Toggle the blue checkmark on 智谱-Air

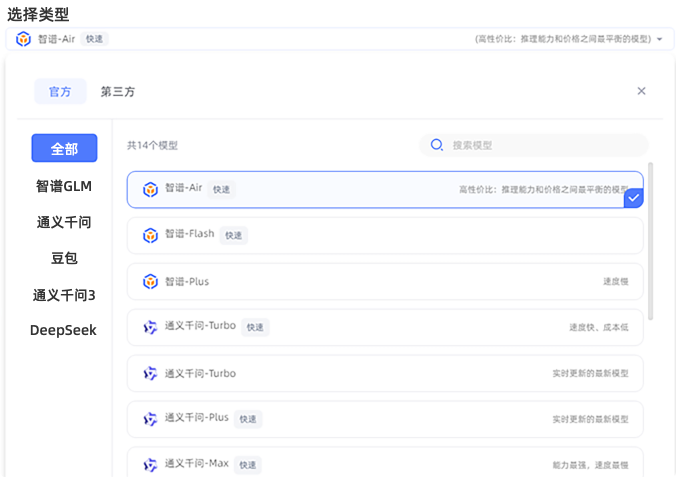[633, 198]
